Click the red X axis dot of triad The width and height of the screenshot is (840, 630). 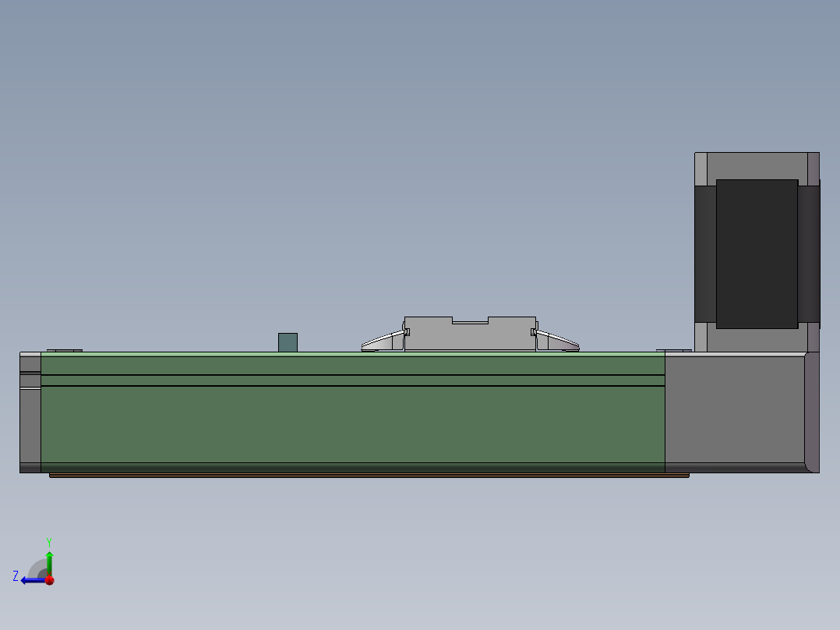50,580
